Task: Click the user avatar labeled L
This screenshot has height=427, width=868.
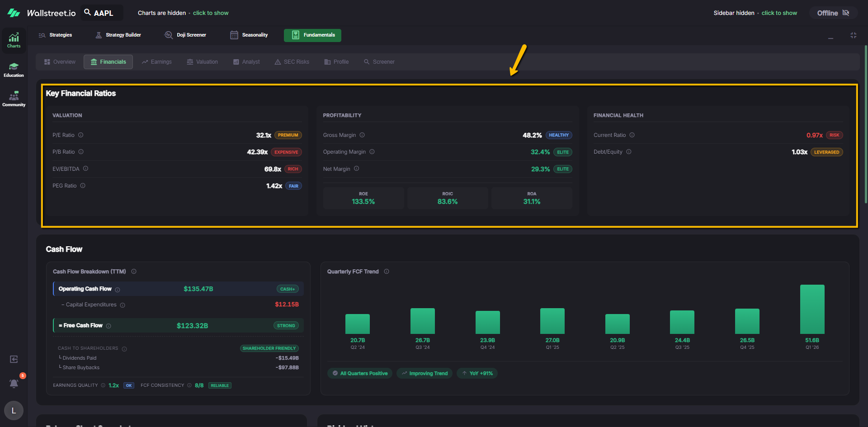Action: pos(14,410)
